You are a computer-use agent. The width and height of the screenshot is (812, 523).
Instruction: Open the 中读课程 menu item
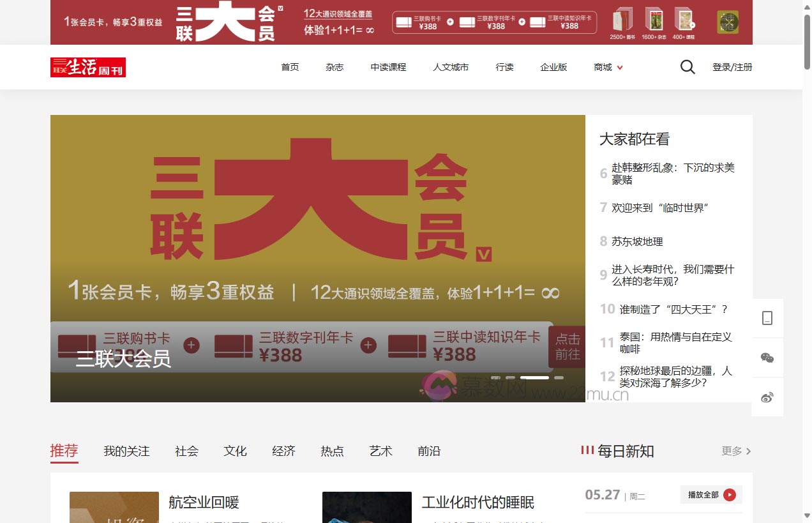pos(387,66)
